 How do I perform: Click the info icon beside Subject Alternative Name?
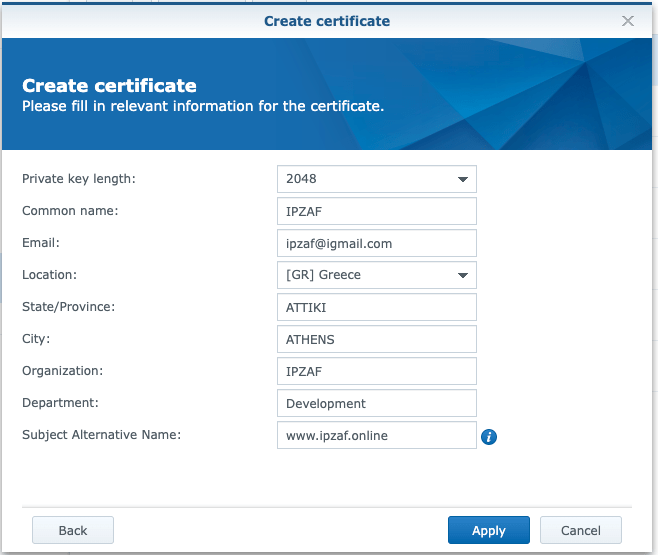[489, 437]
